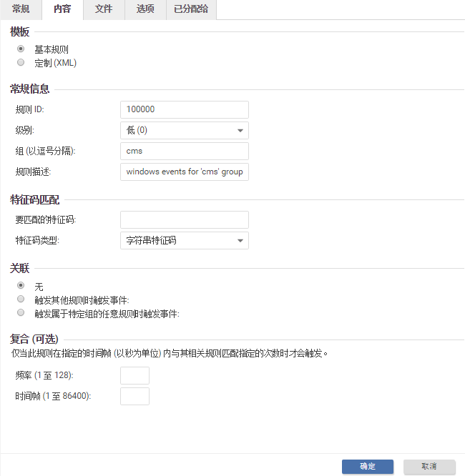Select the 基本规则 template radio button

(21, 49)
